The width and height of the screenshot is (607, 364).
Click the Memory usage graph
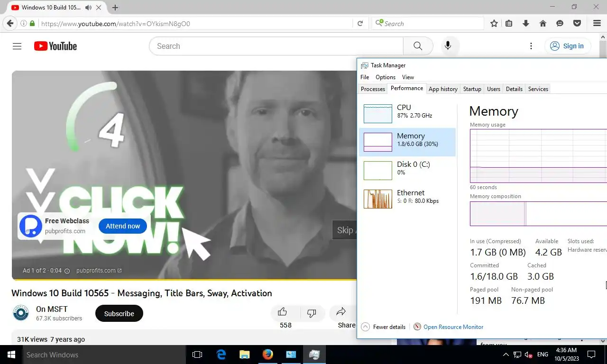tap(538, 156)
